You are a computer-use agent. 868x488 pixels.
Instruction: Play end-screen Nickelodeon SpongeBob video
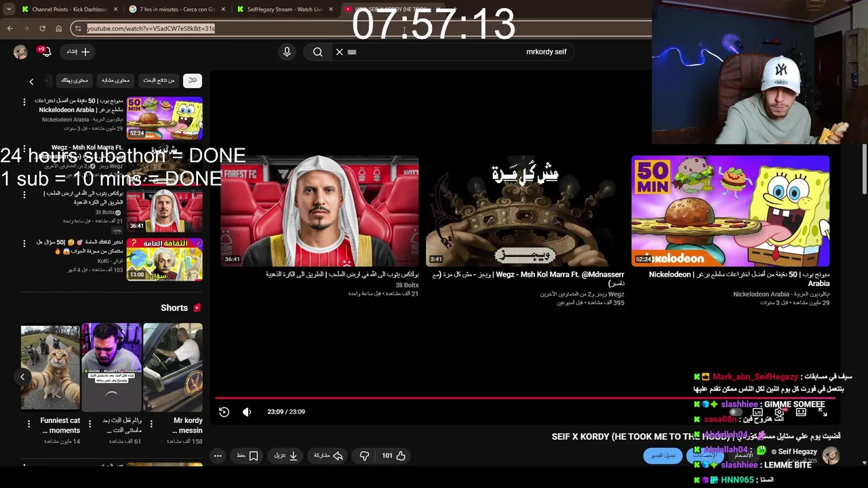pos(730,211)
